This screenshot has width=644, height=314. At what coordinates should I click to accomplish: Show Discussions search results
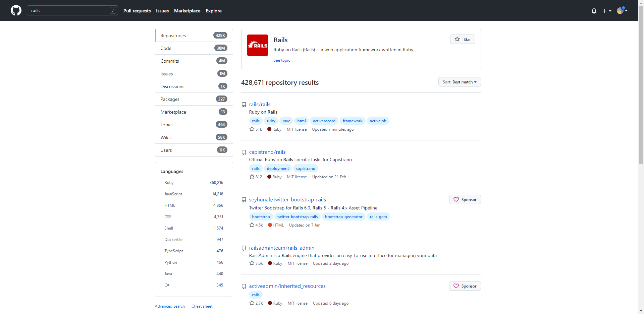coord(194,86)
